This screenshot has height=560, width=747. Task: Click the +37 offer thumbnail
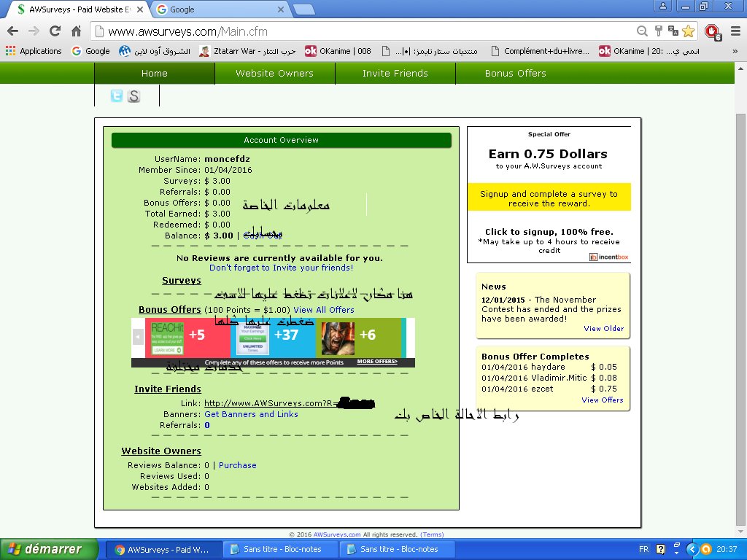(273, 338)
